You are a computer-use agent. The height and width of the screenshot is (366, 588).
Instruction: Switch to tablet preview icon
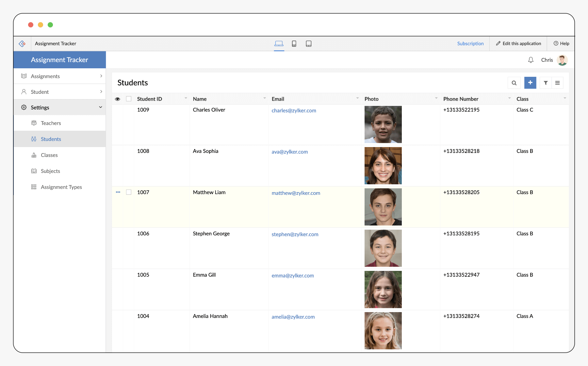coord(308,44)
